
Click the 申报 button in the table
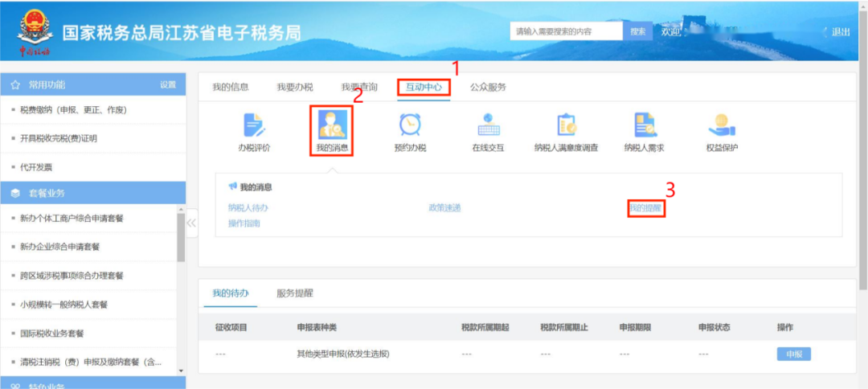click(x=794, y=354)
